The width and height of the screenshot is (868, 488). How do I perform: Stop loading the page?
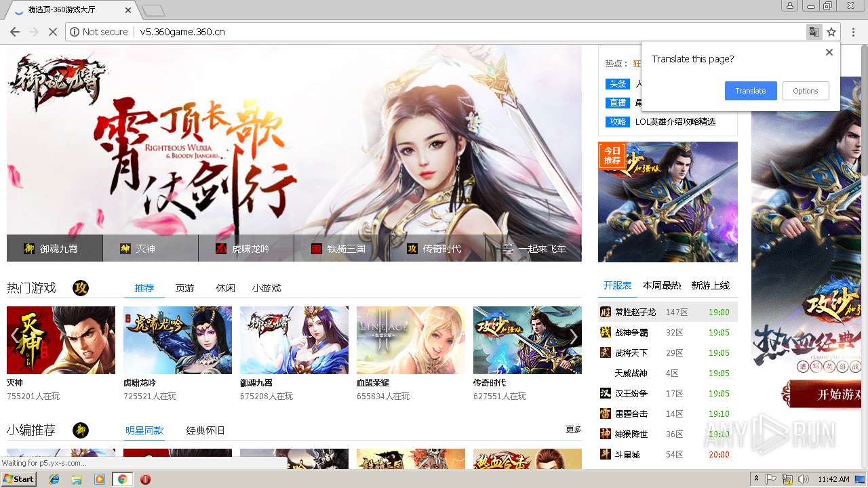[x=53, y=32]
